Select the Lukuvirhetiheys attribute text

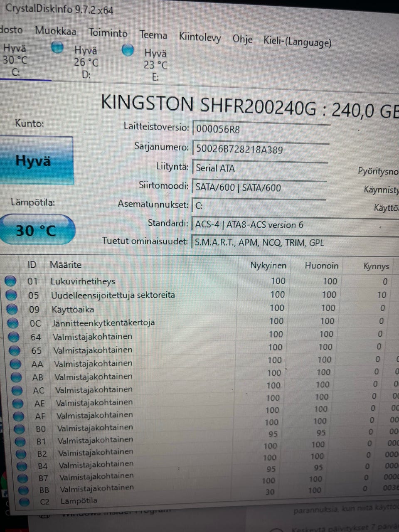pos(83,281)
